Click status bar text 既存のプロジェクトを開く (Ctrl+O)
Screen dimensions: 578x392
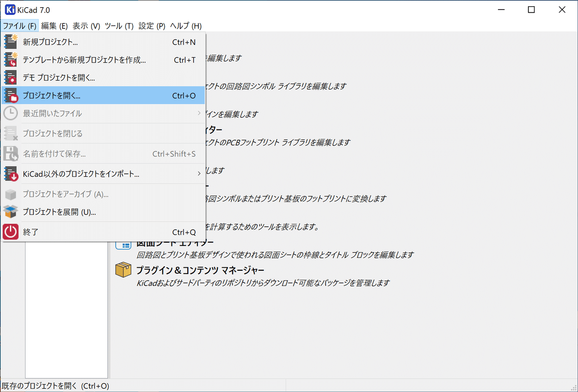coord(55,386)
